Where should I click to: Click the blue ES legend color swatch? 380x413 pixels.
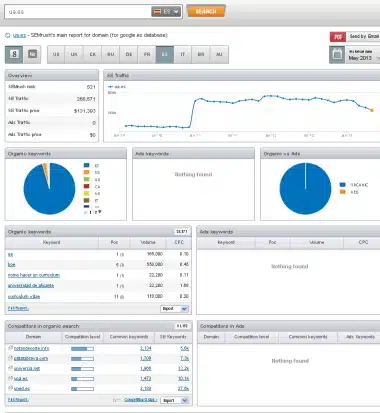87,165
